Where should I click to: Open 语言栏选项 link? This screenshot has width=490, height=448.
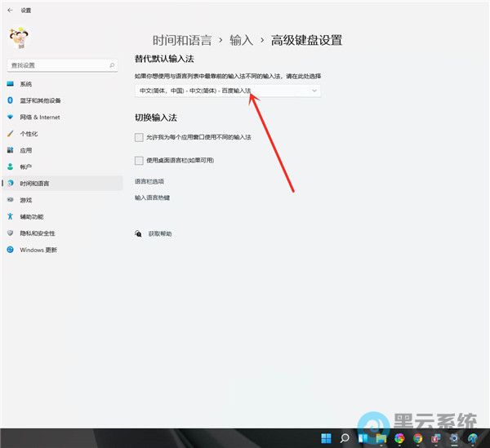[x=149, y=181]
